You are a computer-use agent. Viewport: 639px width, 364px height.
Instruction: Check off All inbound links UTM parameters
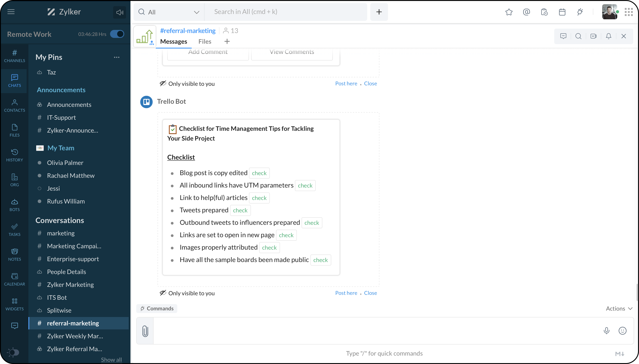pyautogui.click(x=305, y=186)
